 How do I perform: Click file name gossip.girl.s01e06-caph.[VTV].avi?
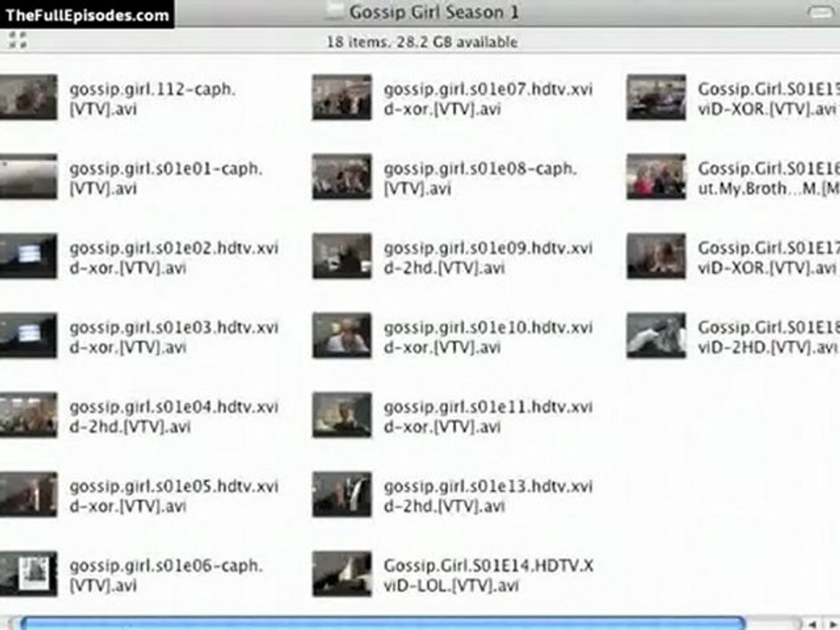(x=166, y=575)
